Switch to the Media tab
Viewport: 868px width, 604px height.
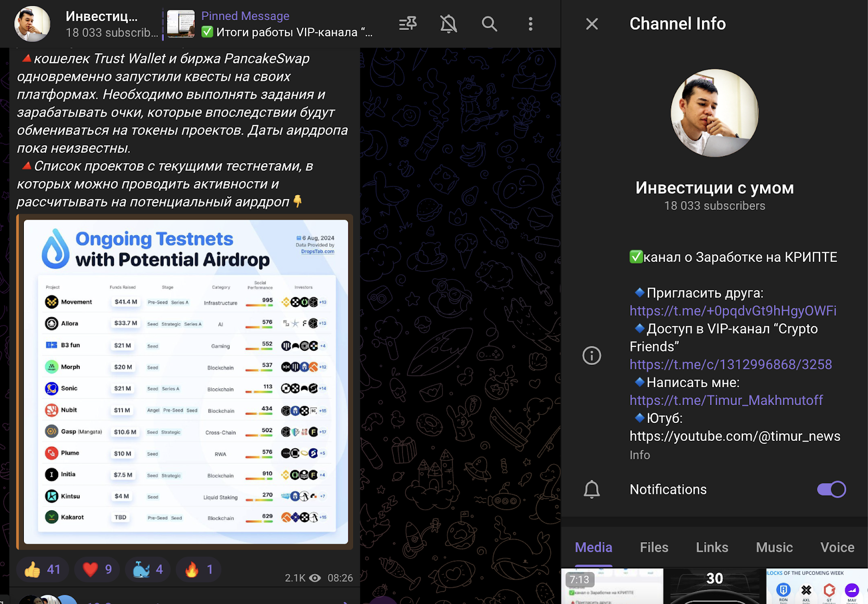[593, 548]
